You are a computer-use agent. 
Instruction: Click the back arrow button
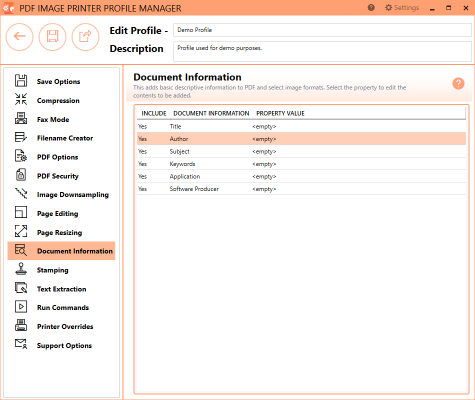19,36
